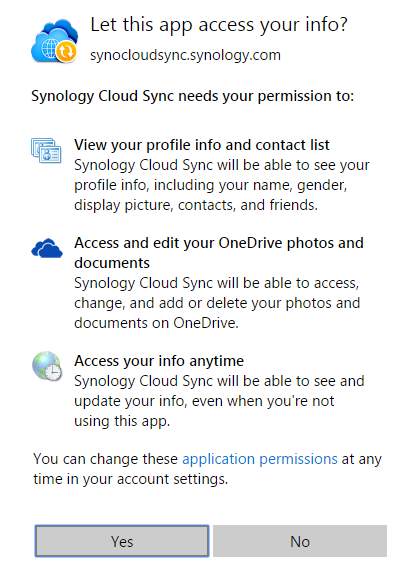Click the description 'even when you're not using this app'

pos(219,401)
